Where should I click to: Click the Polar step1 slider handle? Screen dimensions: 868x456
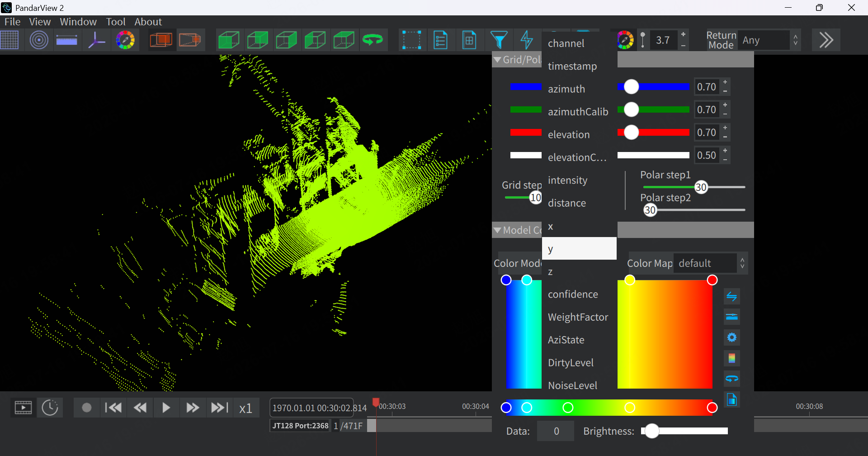point(701,187)
